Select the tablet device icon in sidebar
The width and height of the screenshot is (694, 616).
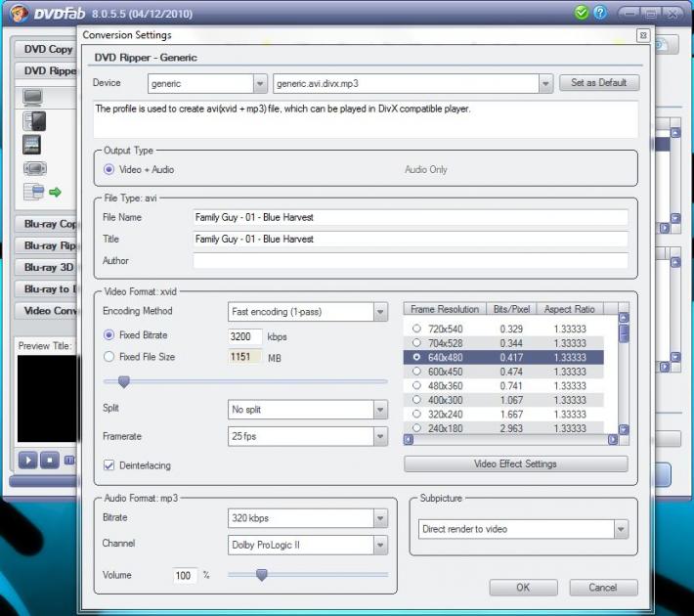(x=33, y=145)
